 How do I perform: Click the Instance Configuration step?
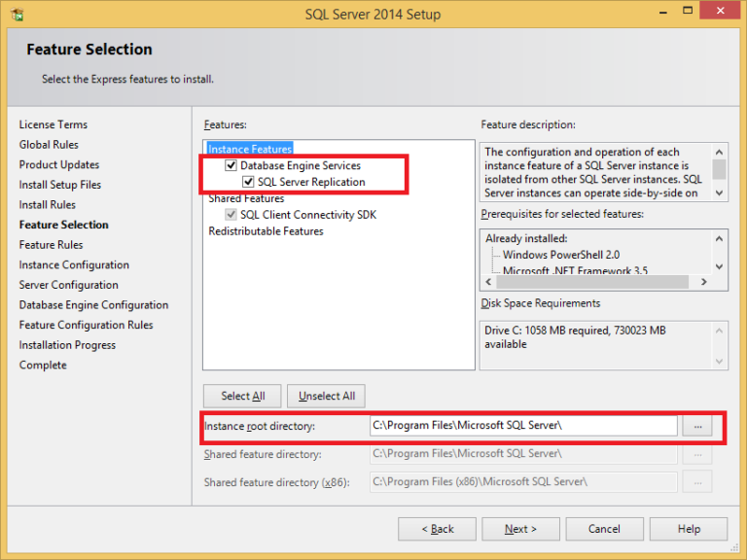pyautogui.click(x=74, y=264)
